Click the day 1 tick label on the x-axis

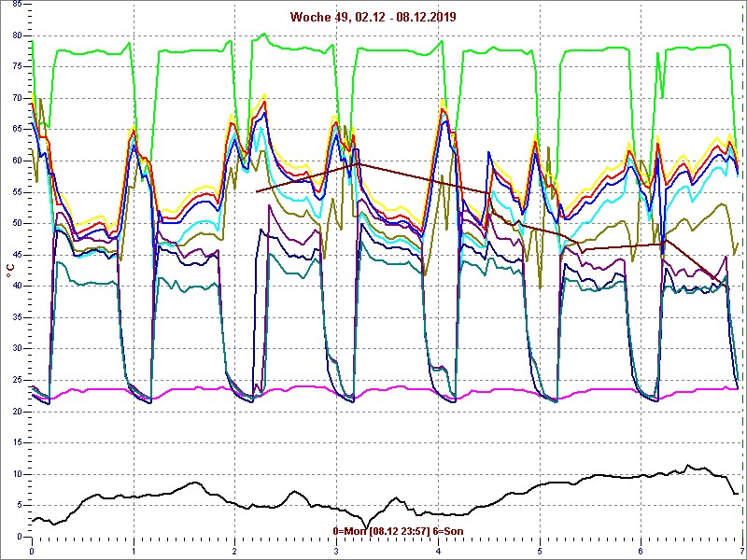(134, 551)
